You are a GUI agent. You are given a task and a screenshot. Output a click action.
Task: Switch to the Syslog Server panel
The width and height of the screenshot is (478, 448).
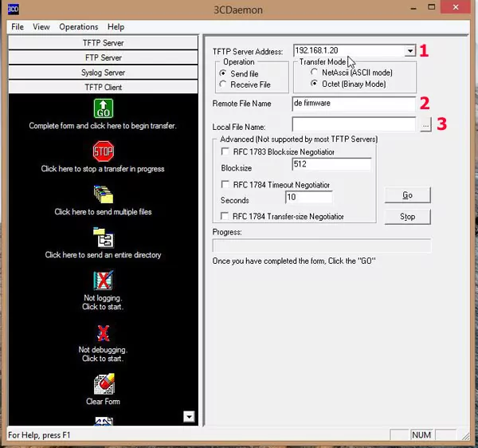(x=103, y=73)
